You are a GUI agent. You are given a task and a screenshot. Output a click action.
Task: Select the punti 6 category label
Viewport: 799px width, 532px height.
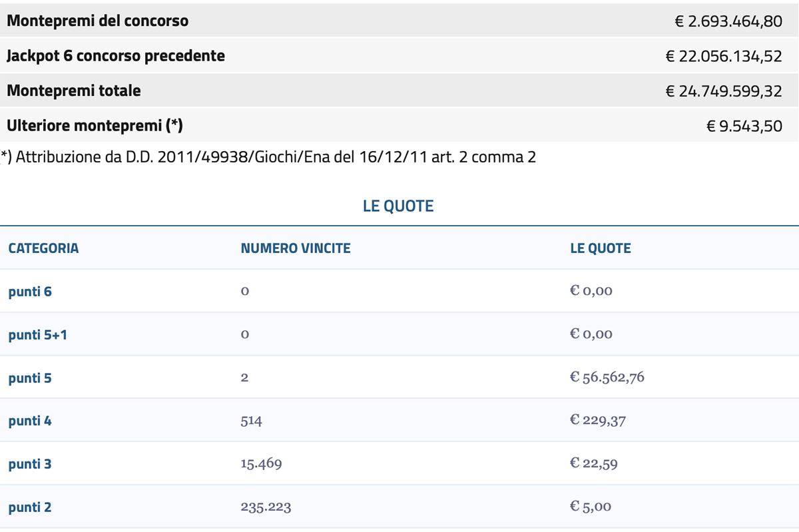click(30, 291)
